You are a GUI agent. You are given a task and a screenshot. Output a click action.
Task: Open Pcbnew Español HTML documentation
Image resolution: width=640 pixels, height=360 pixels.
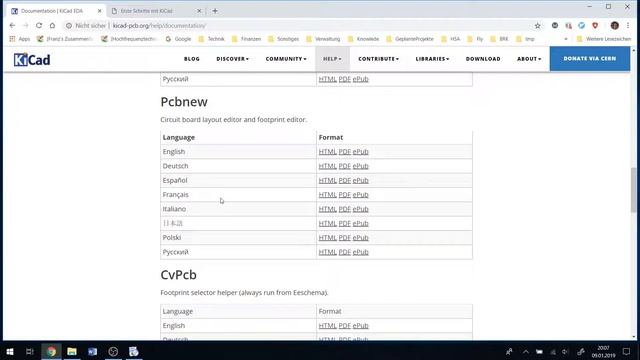pyautogui.click(x=327, y=180)
